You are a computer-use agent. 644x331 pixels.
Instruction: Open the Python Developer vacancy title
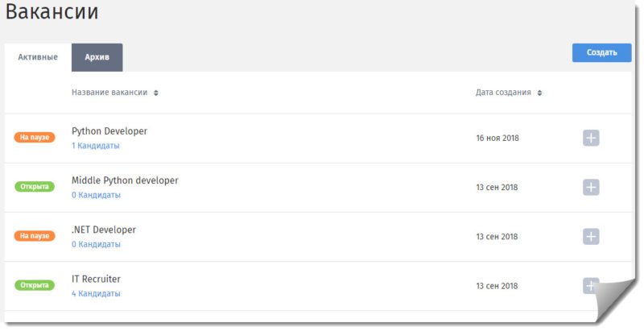pos(109,130)
